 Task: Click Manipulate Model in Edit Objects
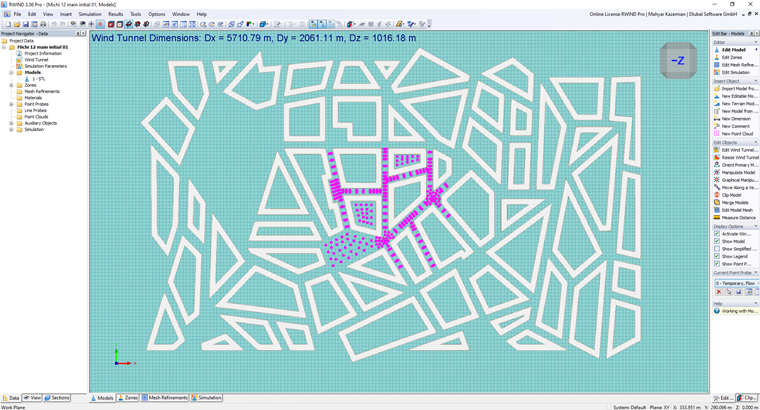[x=736, y=173]
